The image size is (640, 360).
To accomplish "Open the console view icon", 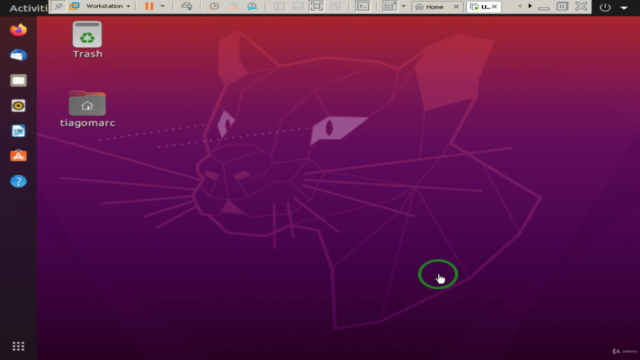I will 363,6.
